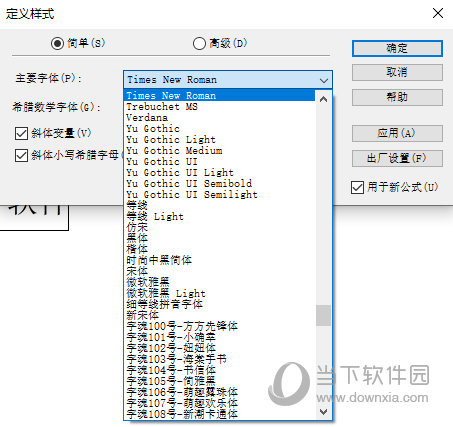Click the font list scrollbar thumb
The height and width of the screenshot is (427, 453).
(x=323, y=315)
